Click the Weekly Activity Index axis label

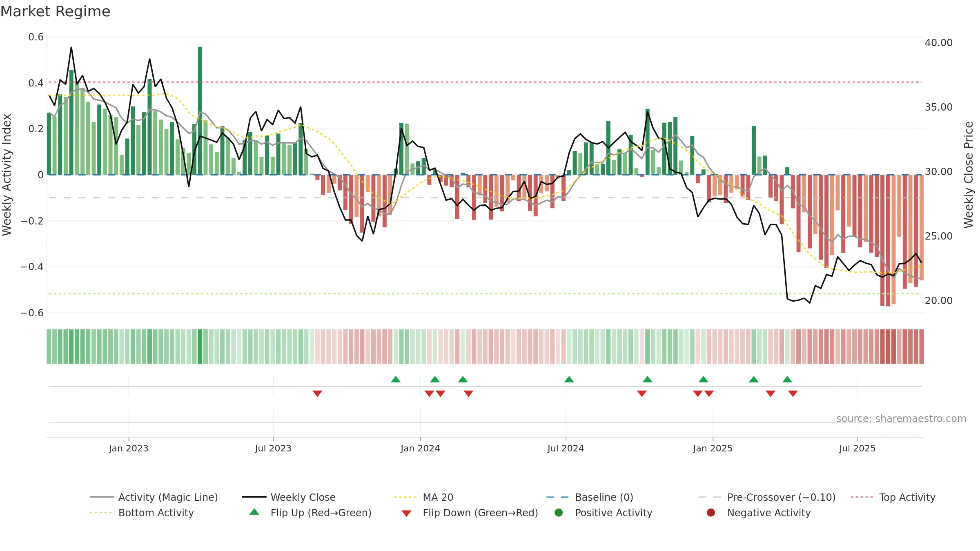click(7, 175)
